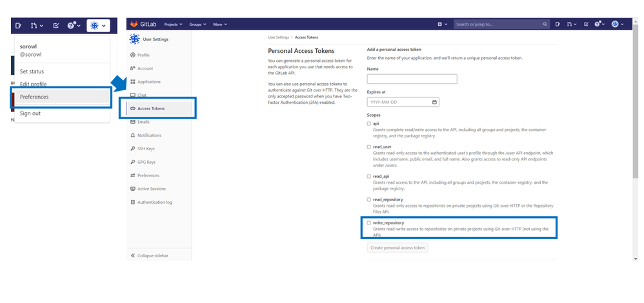This screenshot has height=303, width=644.
Task: Click User Settings breadcrumb link
Action: coord(277,38)
